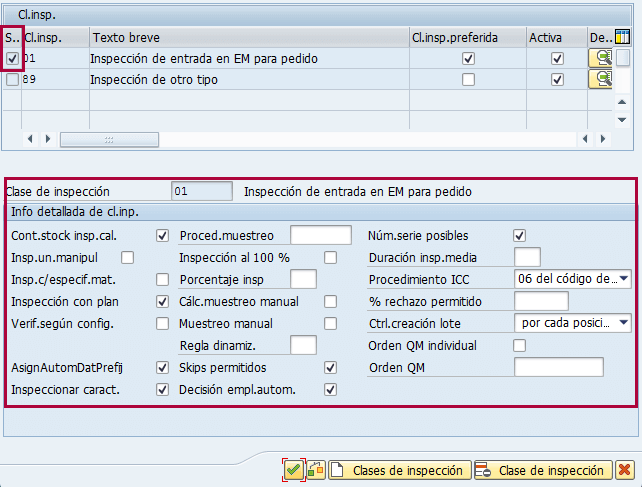Screen dimensions: 642x487
Task: Click the Activa column header
Action: 557,38
